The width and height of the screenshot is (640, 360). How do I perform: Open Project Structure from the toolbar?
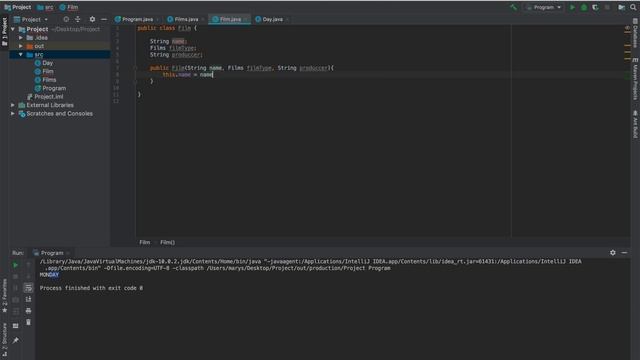[621, 7]
